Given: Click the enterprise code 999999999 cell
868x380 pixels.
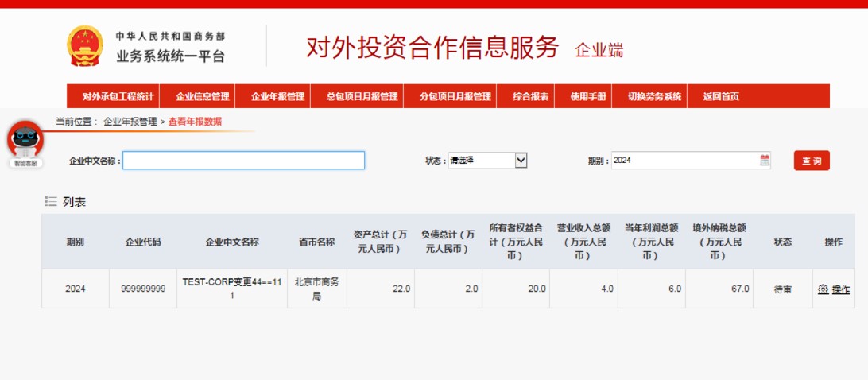Looking at the screenshot, I should [143, 289].
